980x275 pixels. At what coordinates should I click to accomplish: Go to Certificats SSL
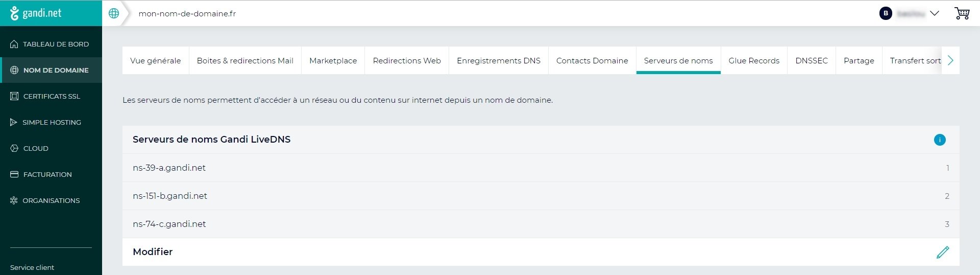pyautogui.click(x=51, y=96)
